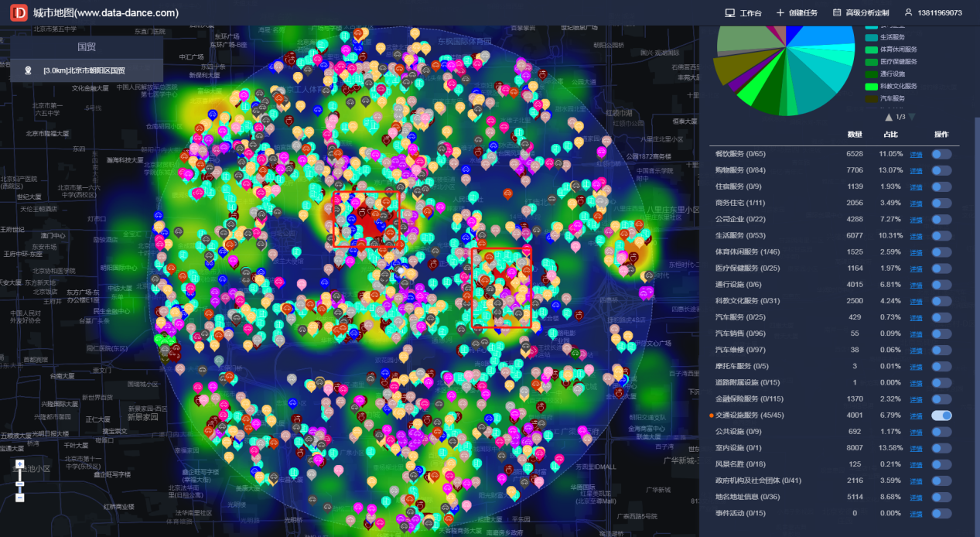
Task: Click the user profile icon
Action: tap(908, 13)
